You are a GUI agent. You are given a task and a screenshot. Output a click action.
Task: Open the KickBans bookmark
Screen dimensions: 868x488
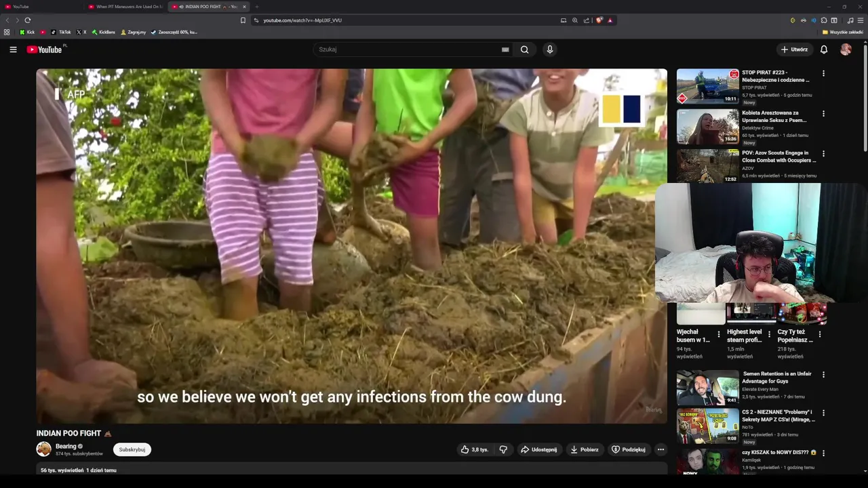(104, 32)
